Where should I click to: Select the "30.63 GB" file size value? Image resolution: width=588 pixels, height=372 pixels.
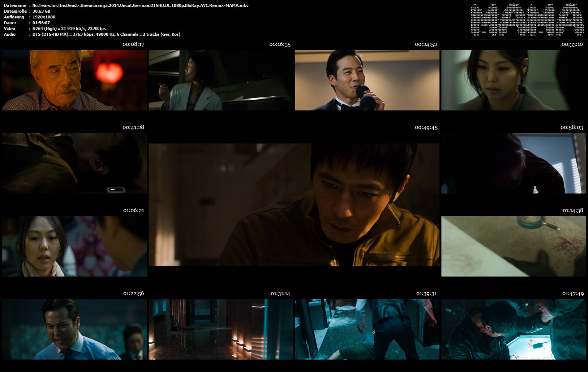tap(41, 11)
